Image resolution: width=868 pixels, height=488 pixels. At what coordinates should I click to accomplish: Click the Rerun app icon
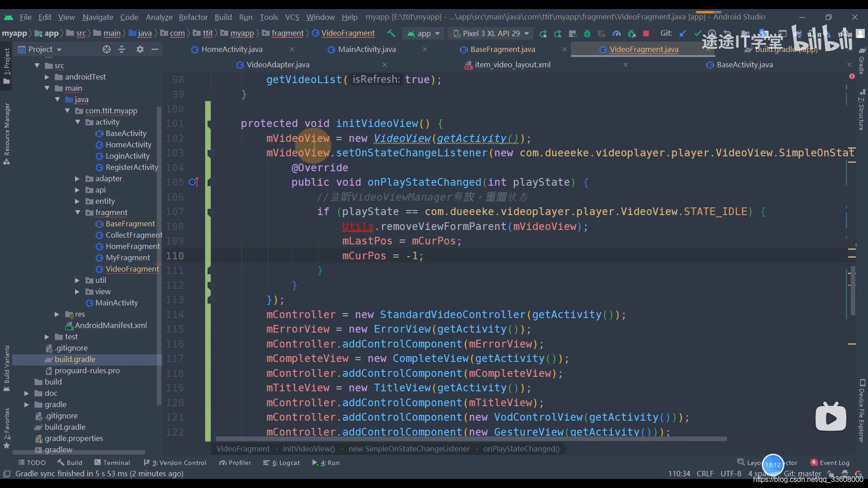point(543,33)
